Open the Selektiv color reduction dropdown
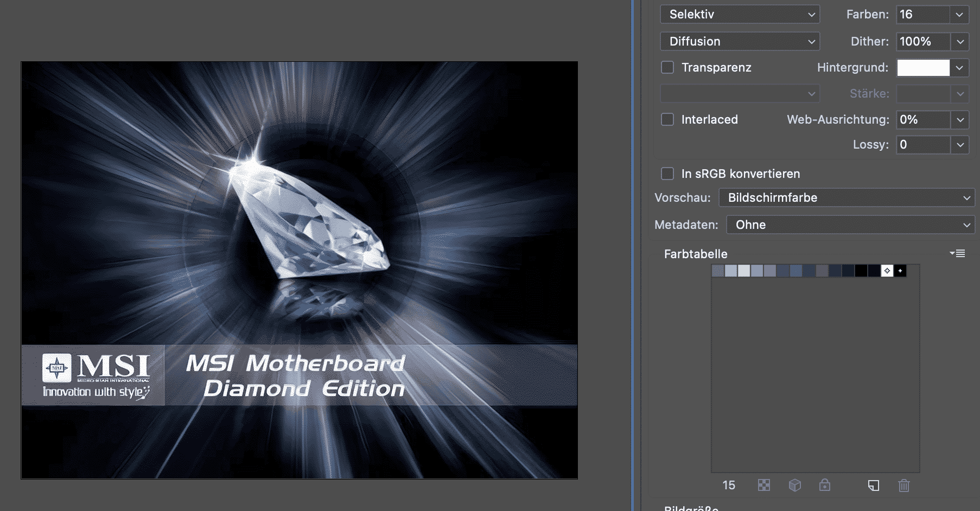Image resolution: width=980 pixels, height=511 pixels. click(x=740, y=14)
